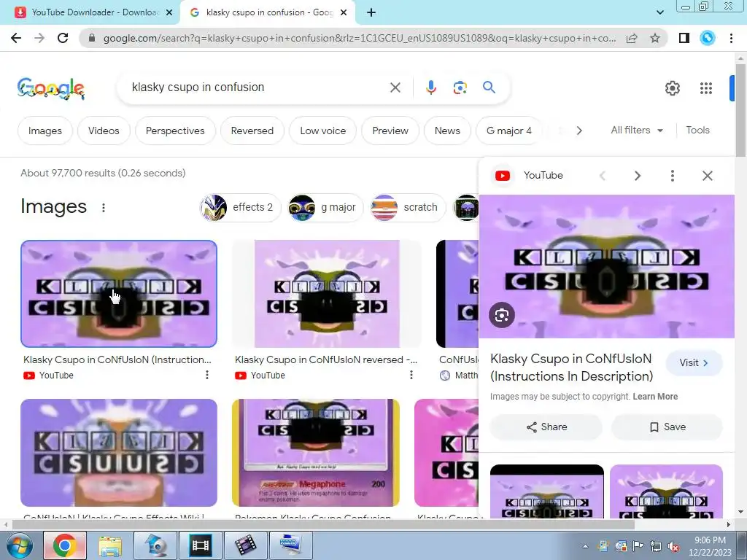
Task: Open the All filters dropdown
Action: 636,130
